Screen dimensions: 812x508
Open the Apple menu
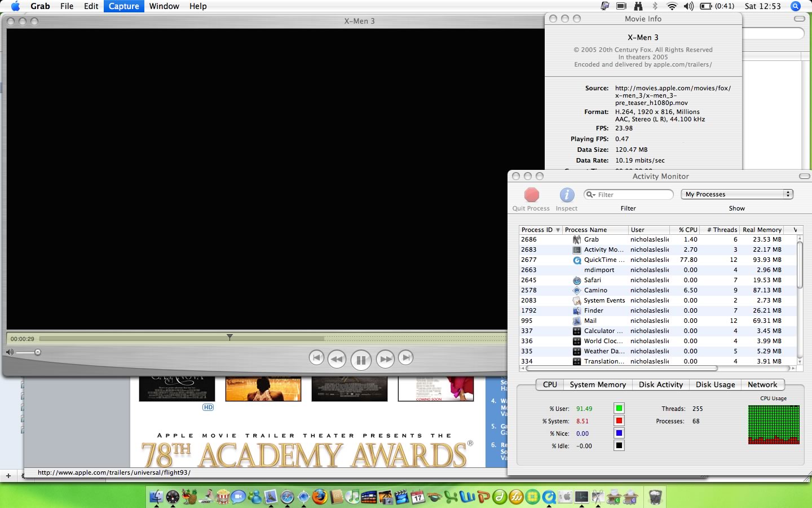(x=15, y=6)
